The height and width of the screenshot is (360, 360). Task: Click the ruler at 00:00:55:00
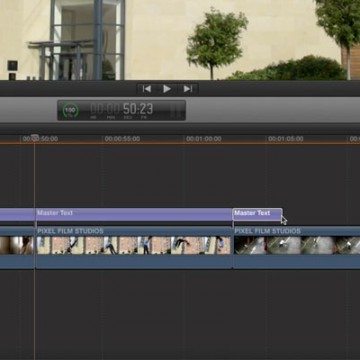(122, 139)
